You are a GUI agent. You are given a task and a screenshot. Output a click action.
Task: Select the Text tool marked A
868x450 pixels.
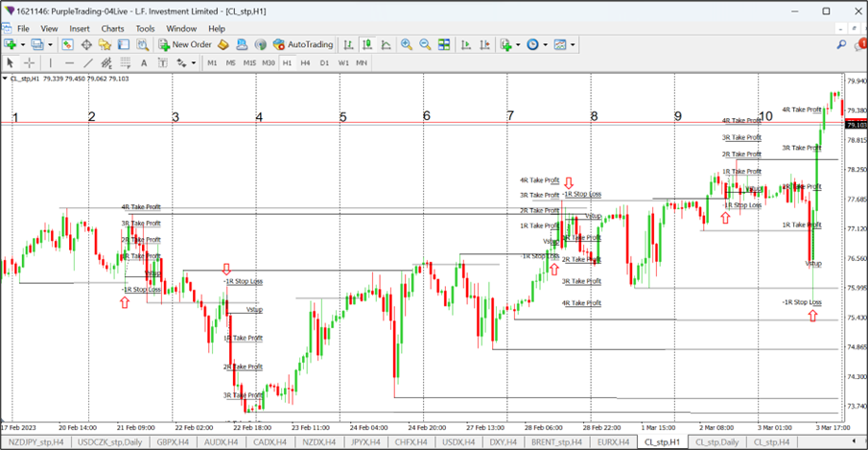point(144,63)
